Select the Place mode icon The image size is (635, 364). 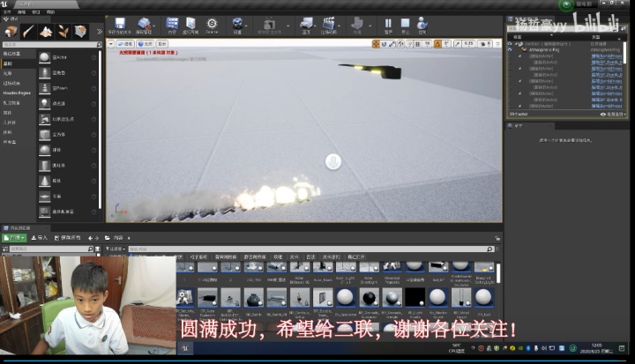11,32
